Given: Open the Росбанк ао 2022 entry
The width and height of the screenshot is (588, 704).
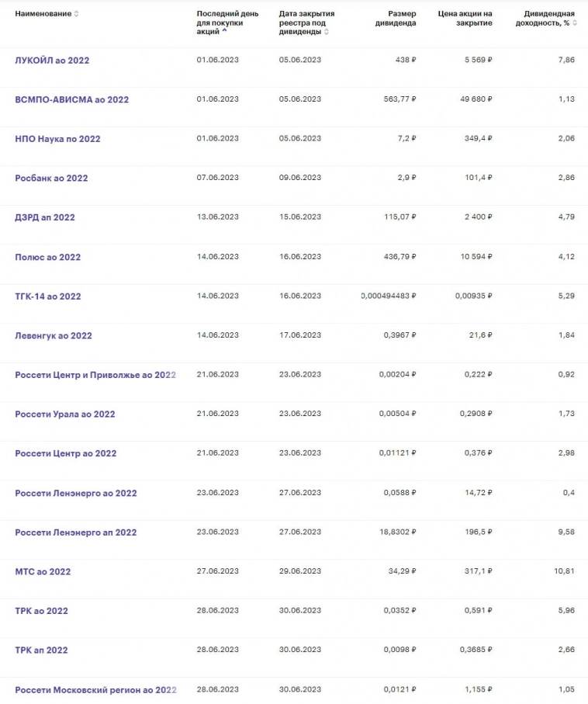Looking at the screenshot, I should click(51, 179).
